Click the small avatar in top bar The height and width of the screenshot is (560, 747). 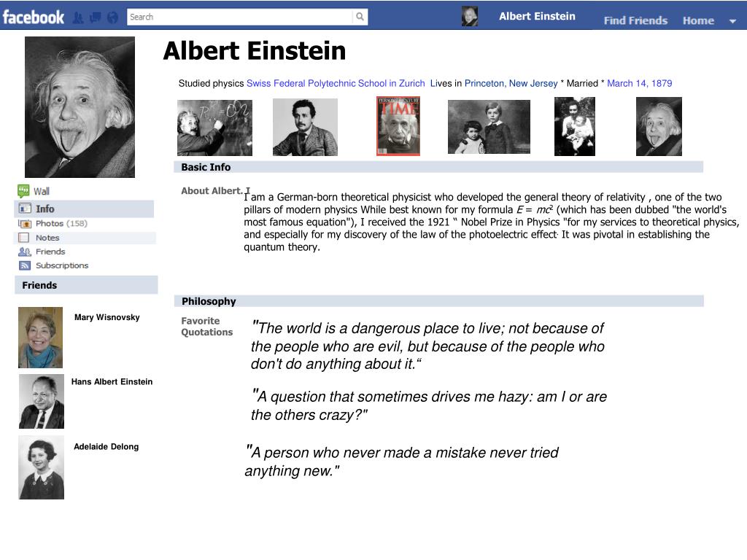coord(470,16)
